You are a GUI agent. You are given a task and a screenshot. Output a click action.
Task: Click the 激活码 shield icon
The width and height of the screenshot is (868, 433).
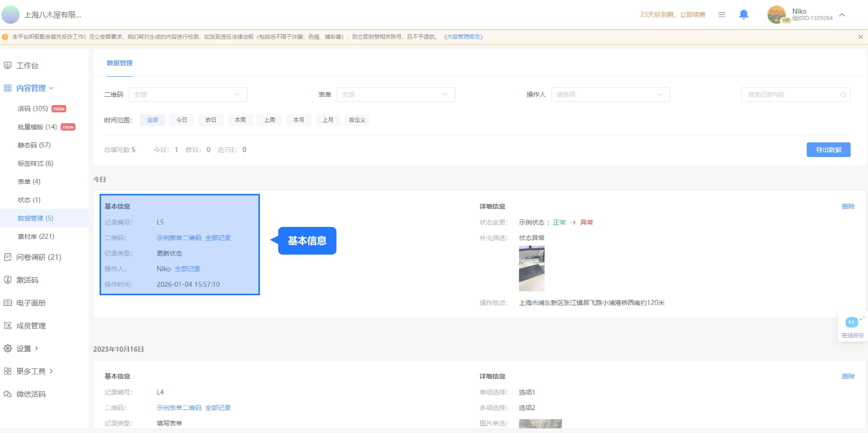(x=8, y=280)
